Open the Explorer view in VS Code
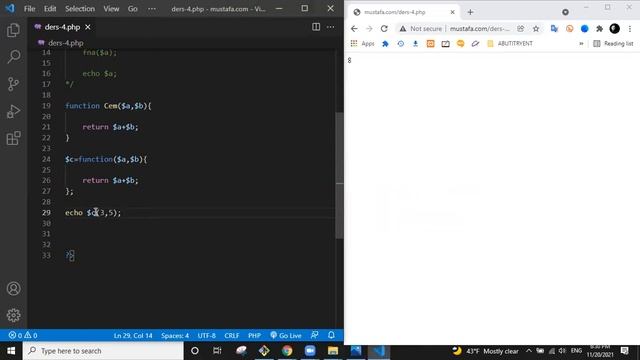 (x=13, y=30)
